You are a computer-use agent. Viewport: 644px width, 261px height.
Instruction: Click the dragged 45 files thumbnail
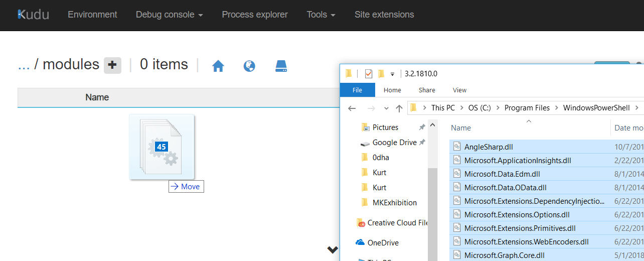coord(162,147)
